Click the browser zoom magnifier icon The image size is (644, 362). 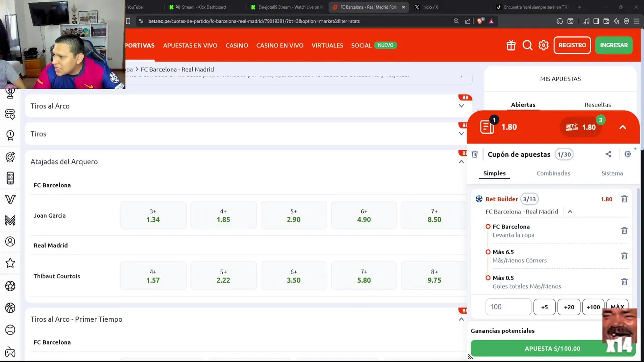point(456,21)
